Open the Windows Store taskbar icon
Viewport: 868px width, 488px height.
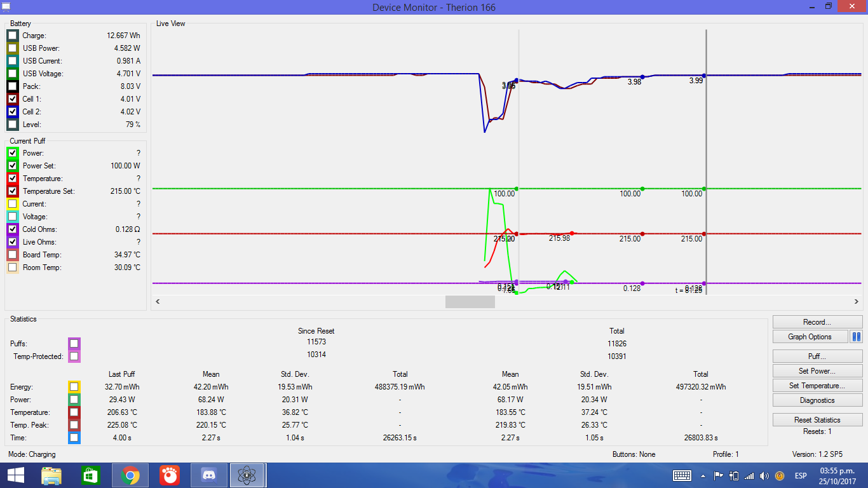point(91,475)
